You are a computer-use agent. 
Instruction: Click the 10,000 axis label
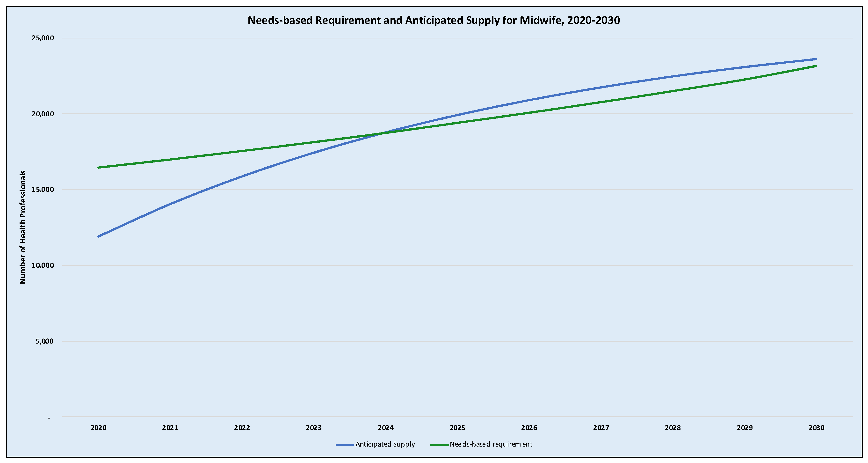click(43, 265)
